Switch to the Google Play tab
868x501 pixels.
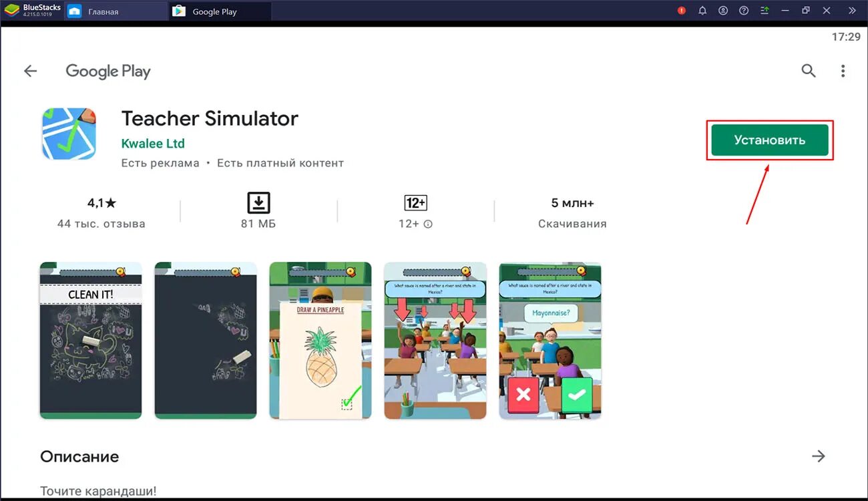(220, 11)
